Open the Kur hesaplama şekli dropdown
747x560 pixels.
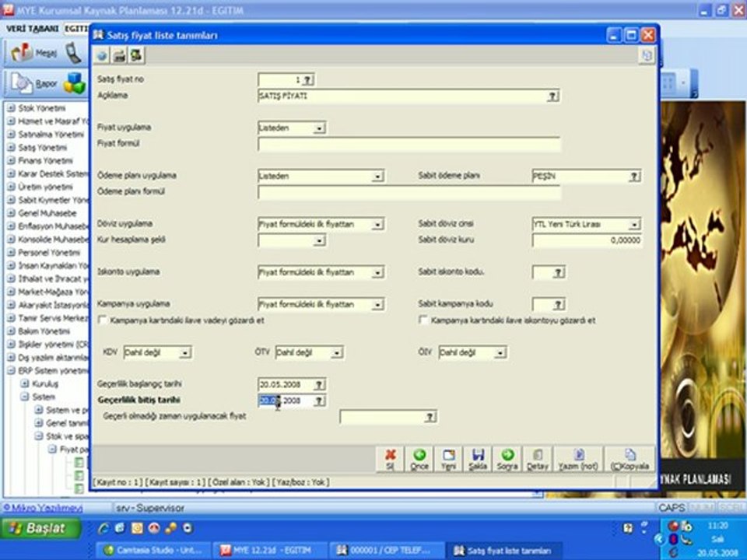[x=320, y=240]
